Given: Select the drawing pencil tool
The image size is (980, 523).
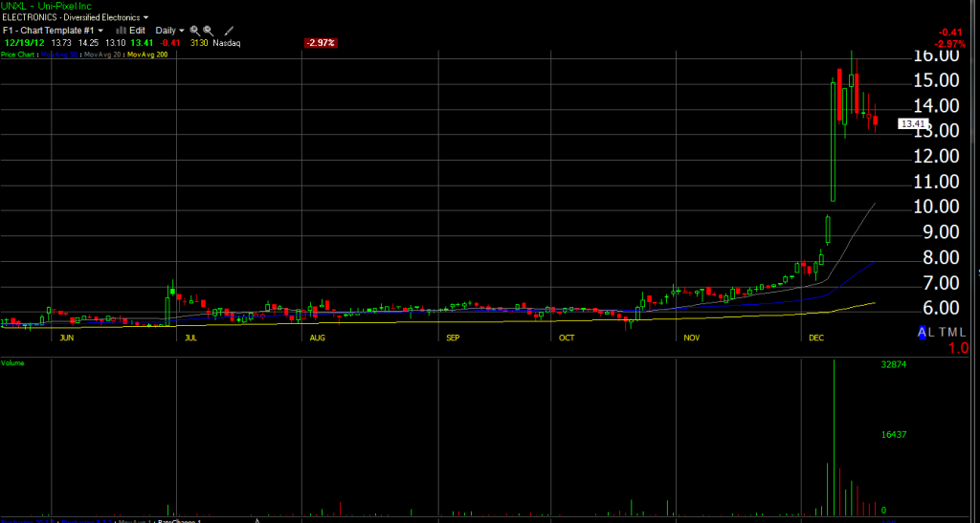Looking at the screenshot, I should (229, 31).
